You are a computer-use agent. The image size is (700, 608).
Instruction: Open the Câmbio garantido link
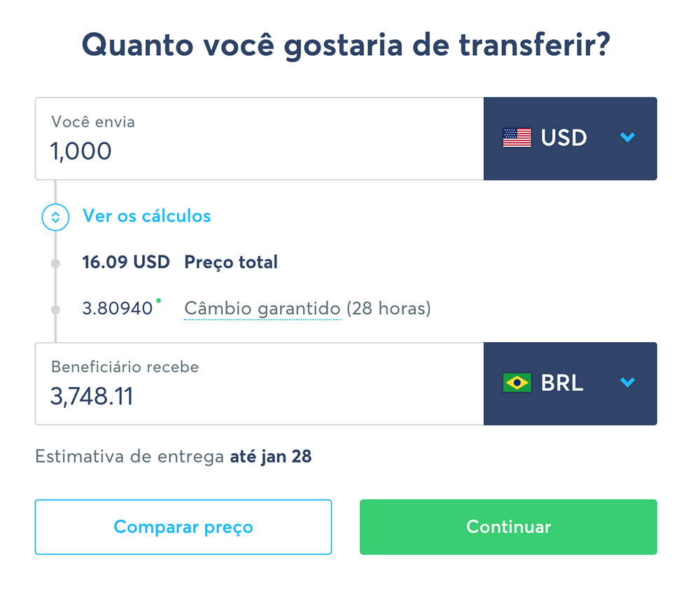262,309
